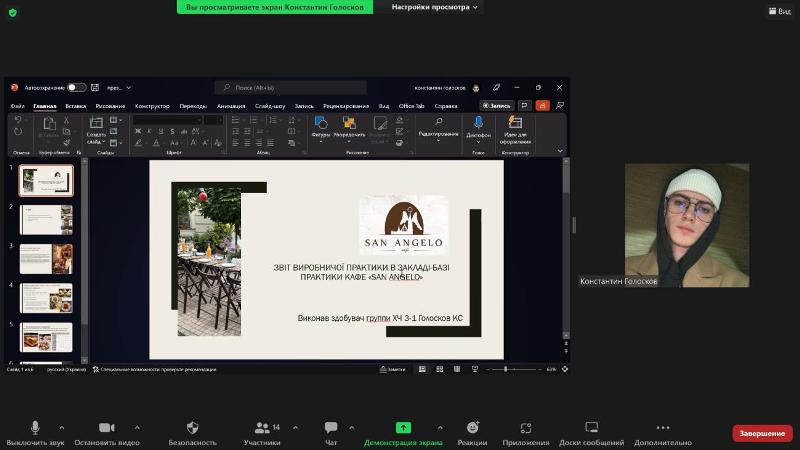Click the PowerPoint save icon
This screenshot has height=450, width=800.
pos(95,88)
